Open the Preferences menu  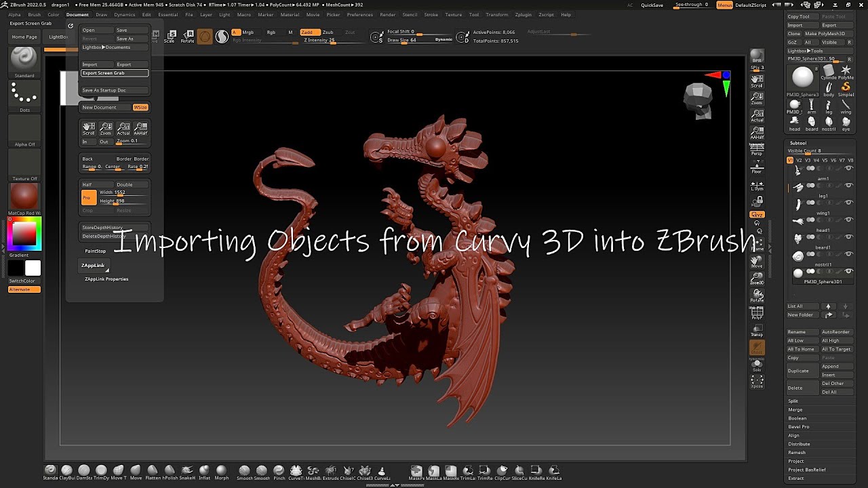coord(360,14)
